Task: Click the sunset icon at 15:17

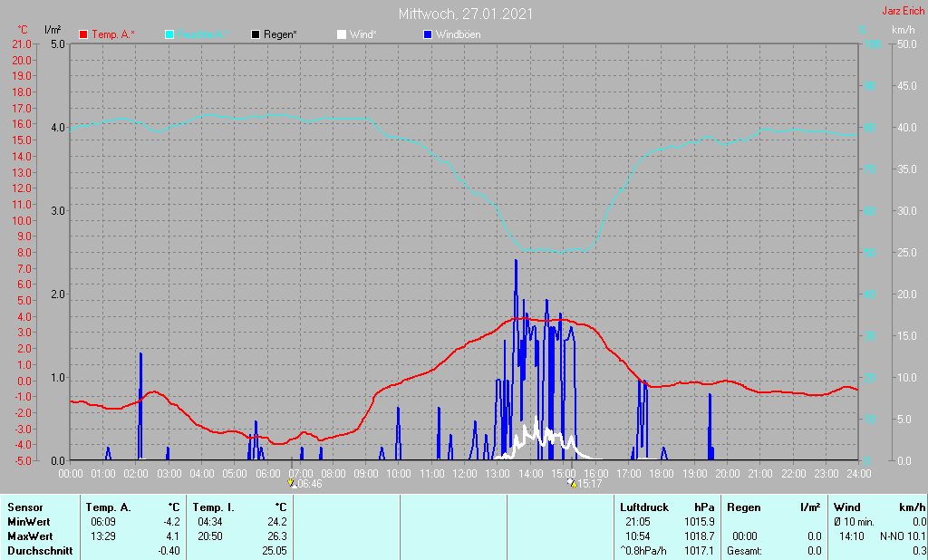Action: 571,484
